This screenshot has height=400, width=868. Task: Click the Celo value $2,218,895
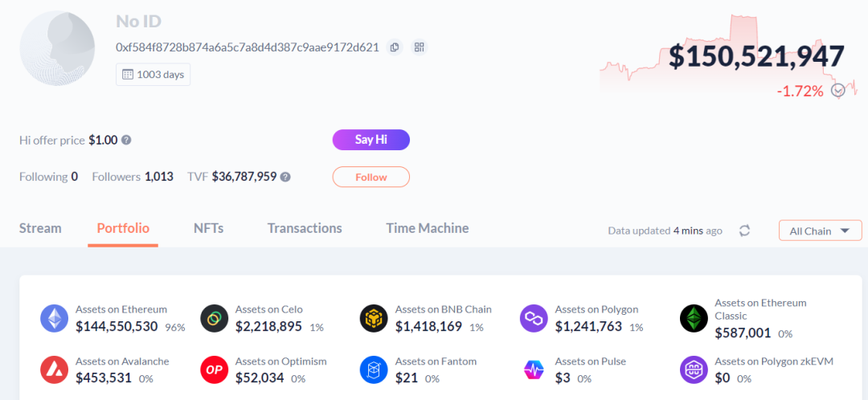[x=268, y=326]
